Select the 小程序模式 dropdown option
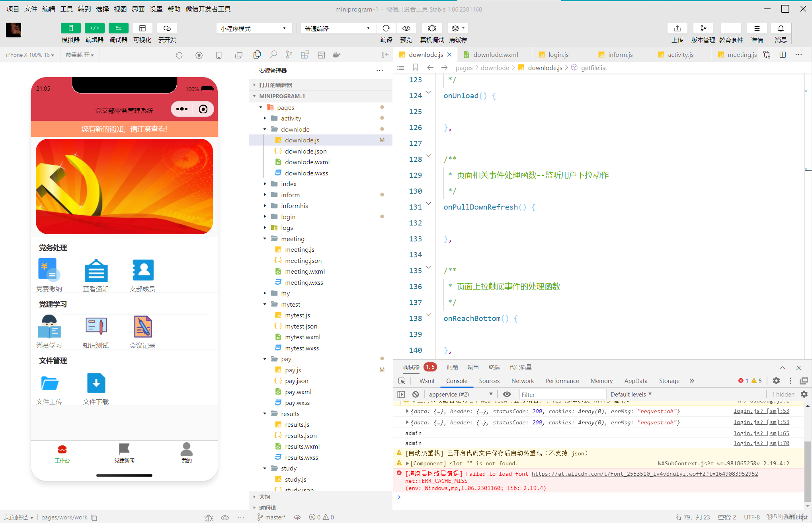 tap(254, 28)
